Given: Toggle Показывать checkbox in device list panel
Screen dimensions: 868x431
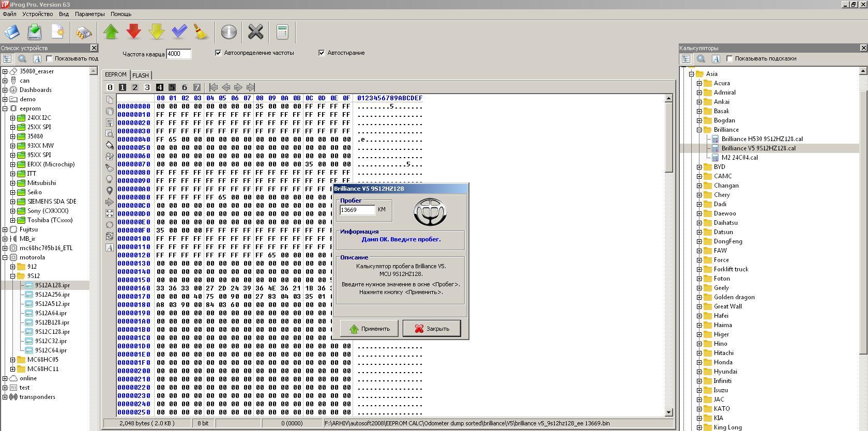Looking at the screenshot, I should click(x=50, y=58).
